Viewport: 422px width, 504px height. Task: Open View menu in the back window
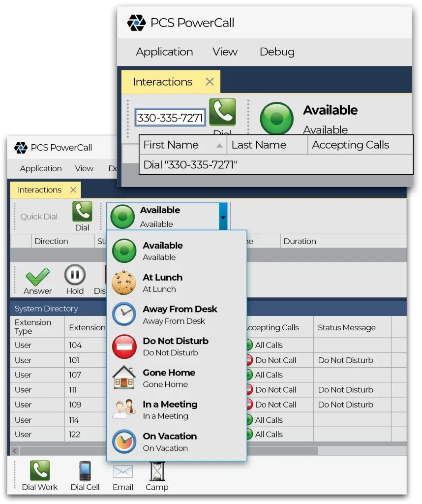click(x=84, y=168)
